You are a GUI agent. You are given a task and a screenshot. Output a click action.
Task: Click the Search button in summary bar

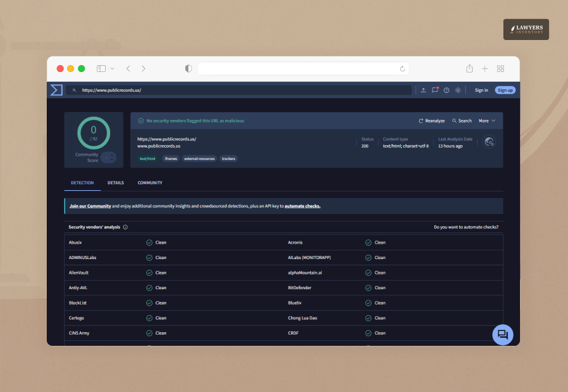(462, 121)
